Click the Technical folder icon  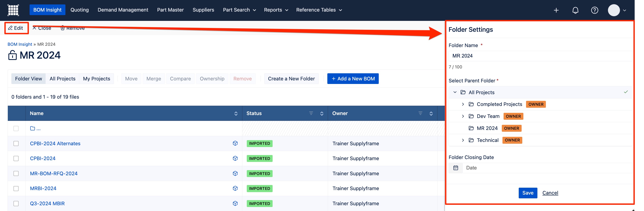(x=471, y=140)
